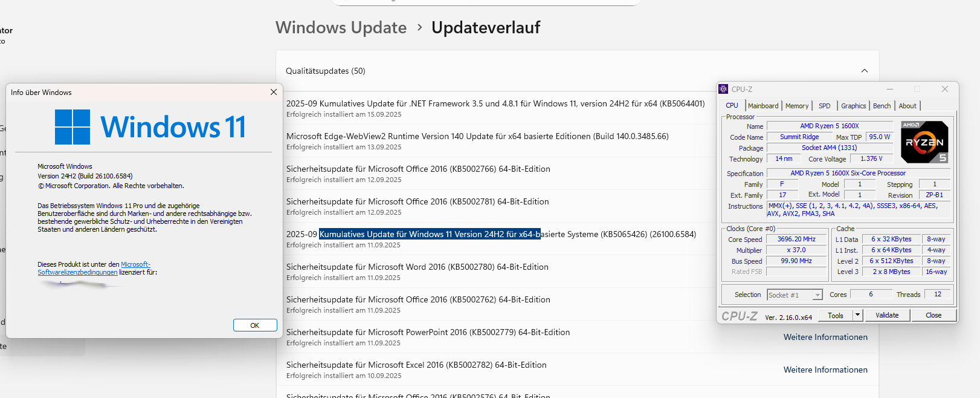Minimize the CPU-Z window
The width and height of the screenshot is (980, 398).
[889, 89]
